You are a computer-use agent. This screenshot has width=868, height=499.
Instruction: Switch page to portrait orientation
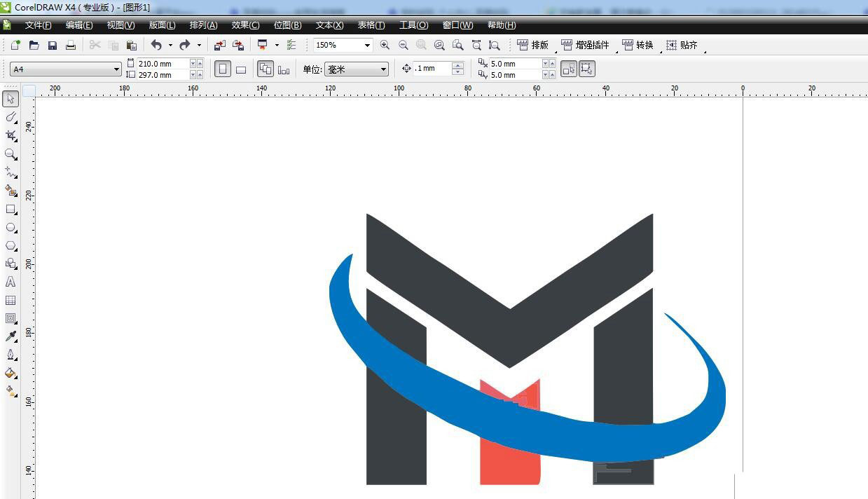pos(223,69)
